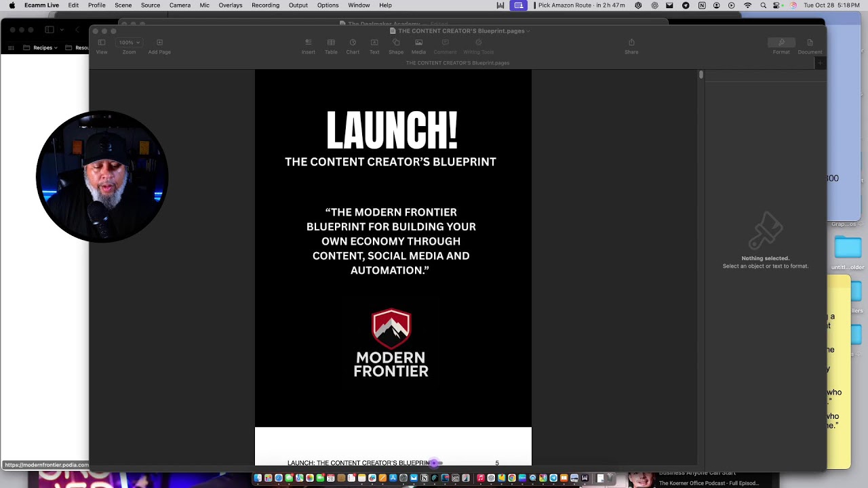The width and height of the screenshot is (868, 488).
Task: Insert a Table from the toolbar
Action: point(331,46)
